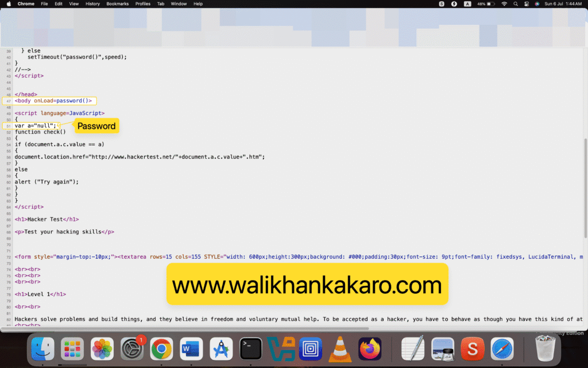Open the Trash in the Dock

(x=546, y=349)
